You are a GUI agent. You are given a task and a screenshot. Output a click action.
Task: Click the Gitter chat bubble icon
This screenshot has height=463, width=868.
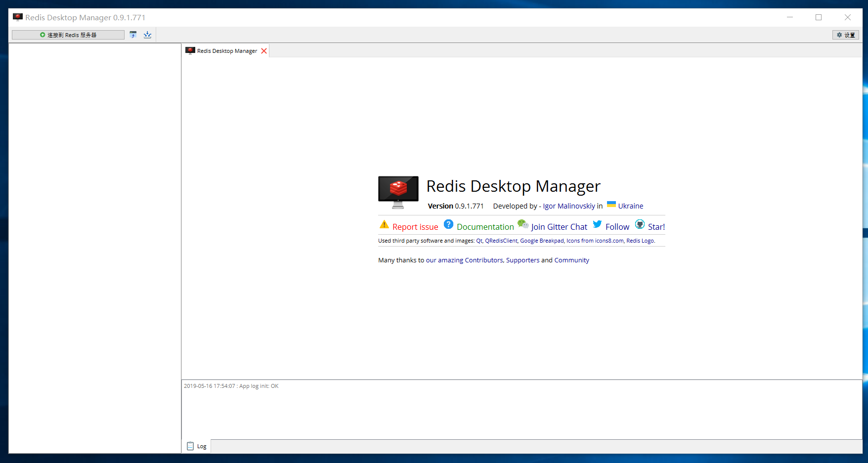tap(523, 224)
